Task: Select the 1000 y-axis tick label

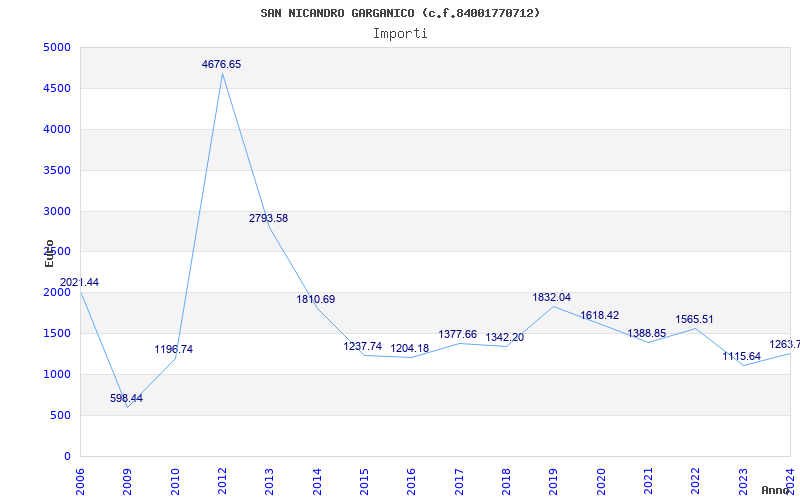Action: click(57, 374)
